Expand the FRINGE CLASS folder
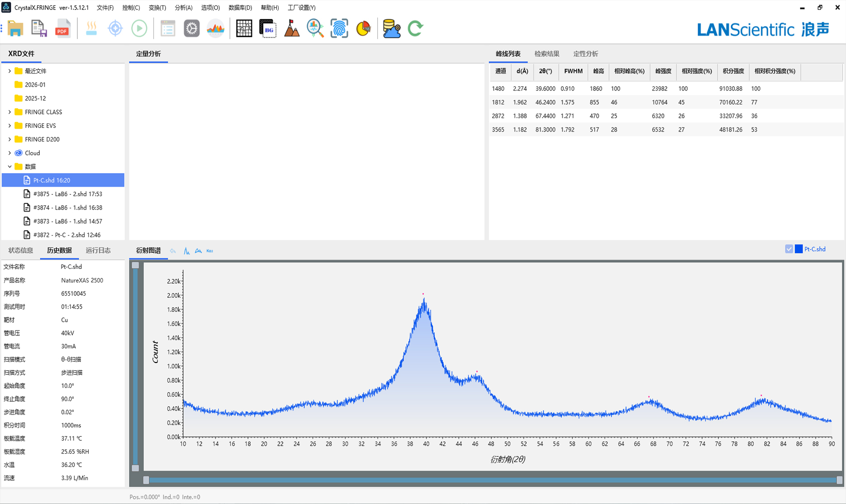The width and height of the screenshot is (846, 504). [10, 112]
